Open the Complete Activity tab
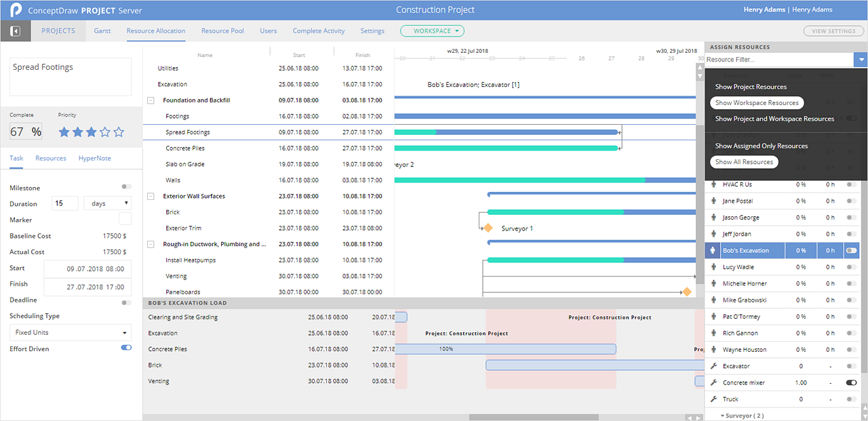The height and width of the screenshot is (421, 868). tap(319, 31)
